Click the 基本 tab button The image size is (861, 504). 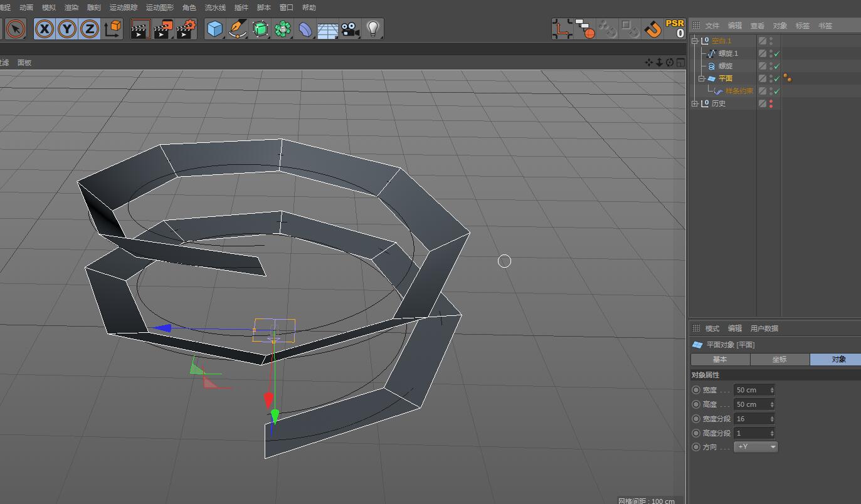tap(720, 359)
